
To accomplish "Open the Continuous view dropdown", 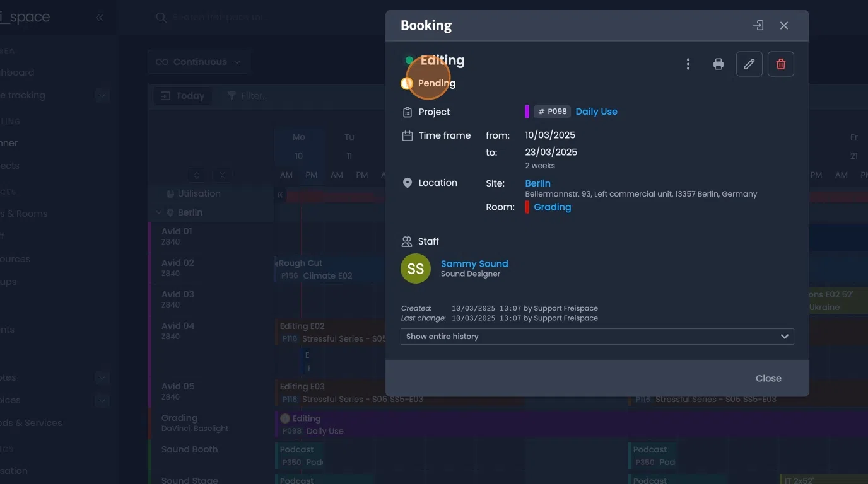I will point(199,61).
